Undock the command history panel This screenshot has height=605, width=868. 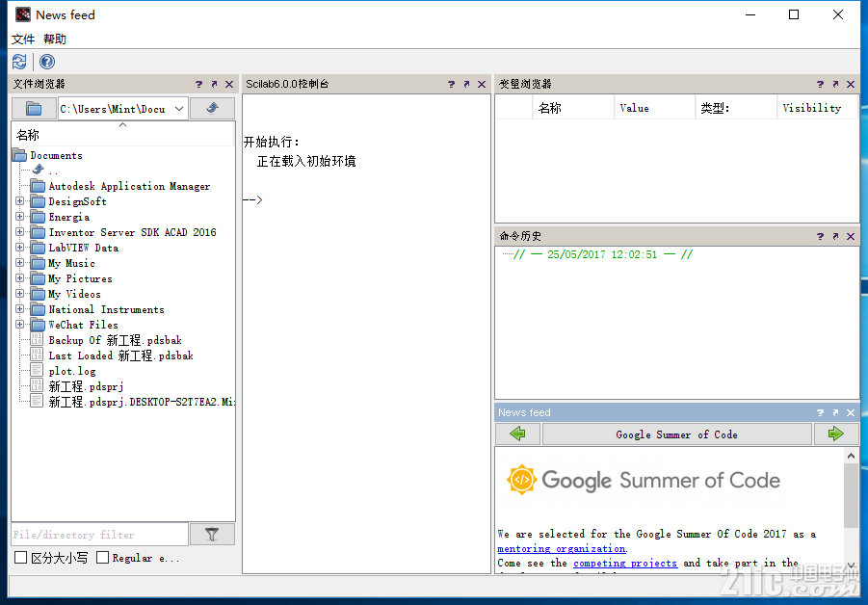click(x=835, y=236)
